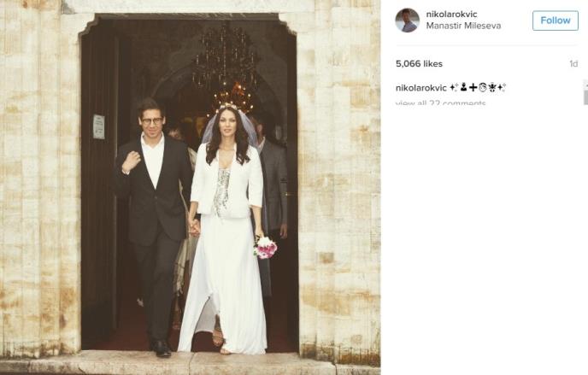Image resolution: width=588 pixels, height=375 pixels.
Task: Open the 1d post timestamp
Action: (x=573, y=64)
